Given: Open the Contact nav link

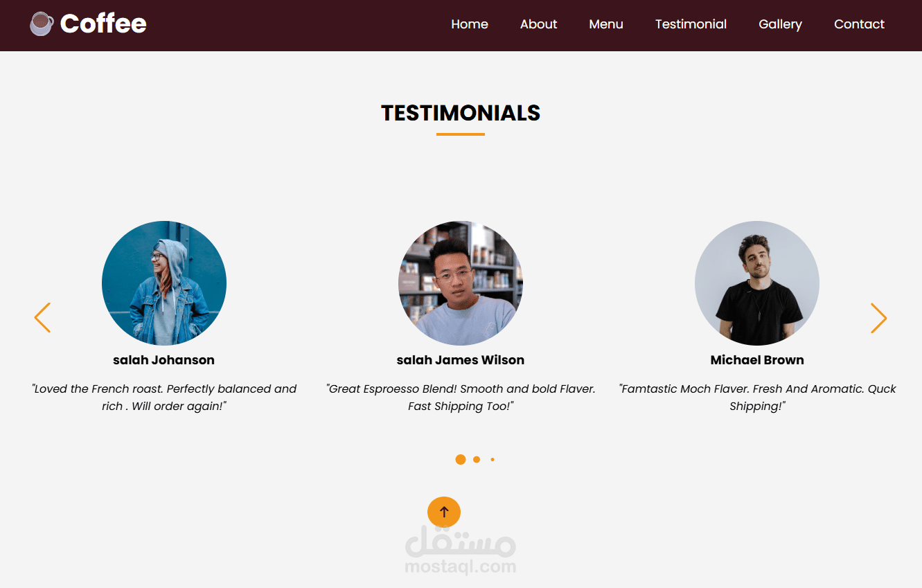Looking at the screenshot, I should click(x=859, y=24).
